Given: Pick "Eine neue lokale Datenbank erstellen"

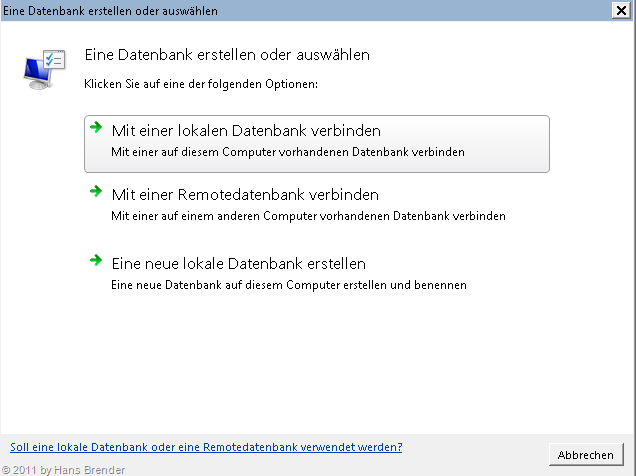Looking at the screenshot, I should click(x=238, y=264).
